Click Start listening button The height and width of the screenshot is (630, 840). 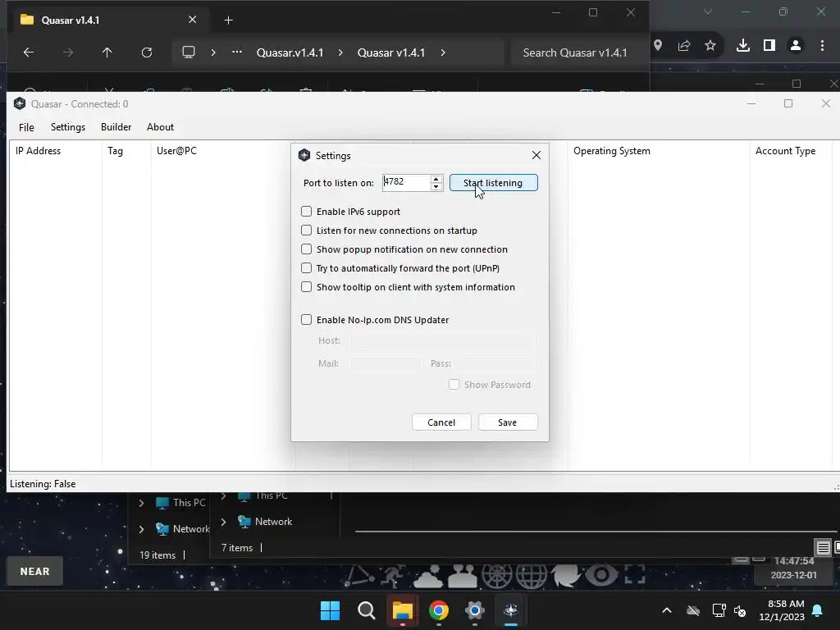point(493,183)
